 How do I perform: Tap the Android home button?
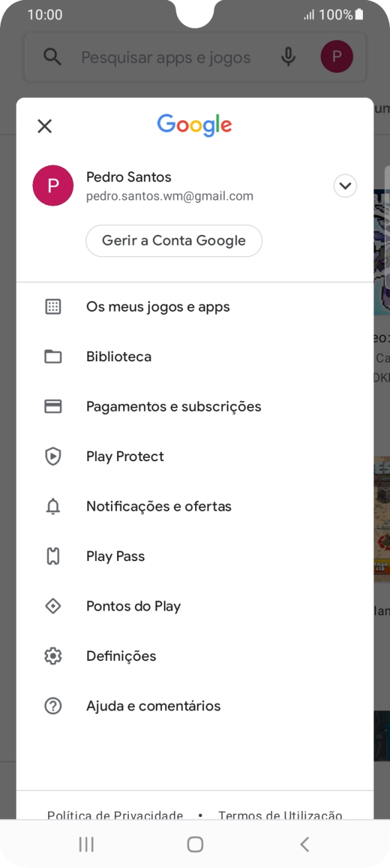tap(194, 844)
